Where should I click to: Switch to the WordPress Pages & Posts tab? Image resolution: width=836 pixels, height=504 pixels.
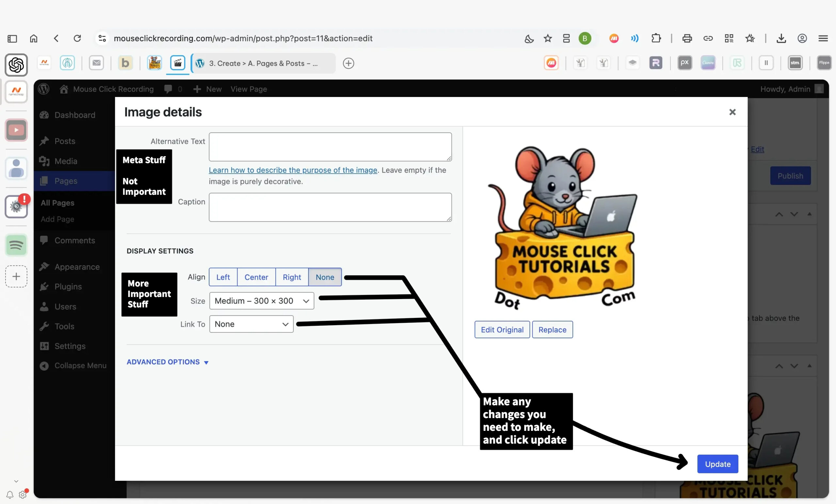263,63
